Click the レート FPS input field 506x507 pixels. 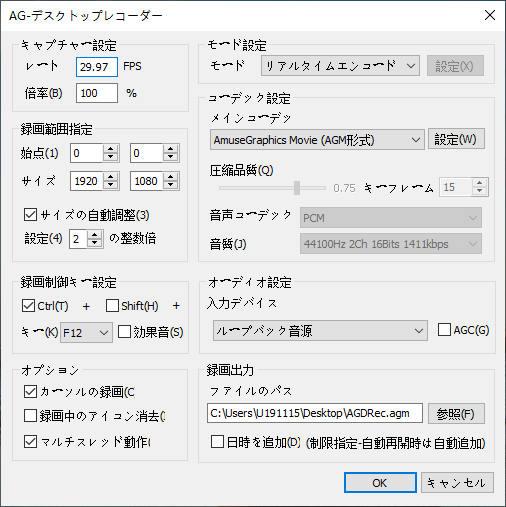pyautogui.click(x=97, y=67)
